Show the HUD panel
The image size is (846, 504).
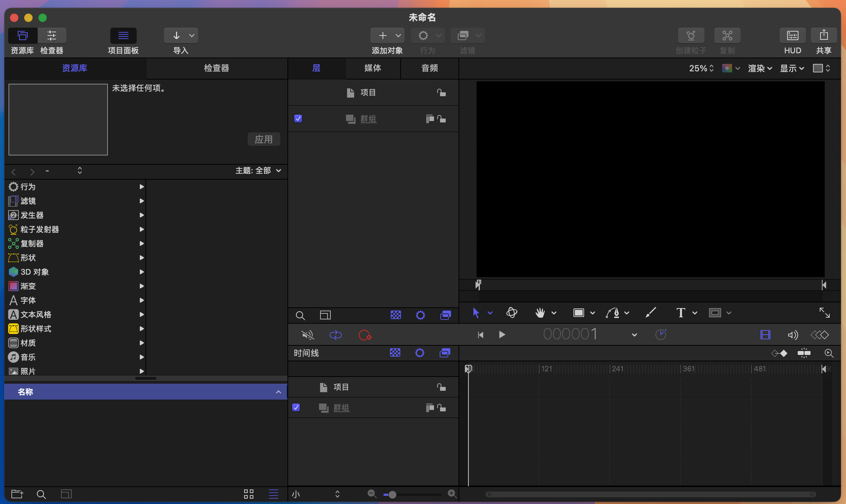point(792,35)
